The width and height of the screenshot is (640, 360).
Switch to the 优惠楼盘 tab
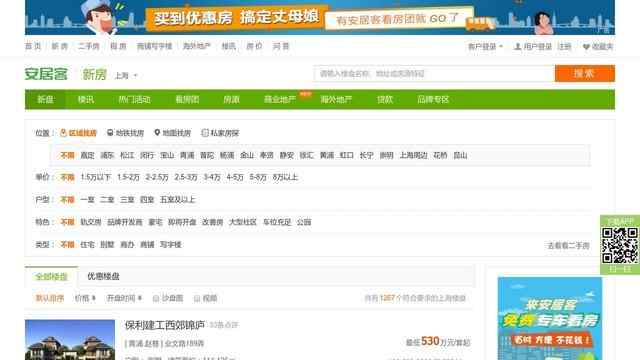coord(103,276)
